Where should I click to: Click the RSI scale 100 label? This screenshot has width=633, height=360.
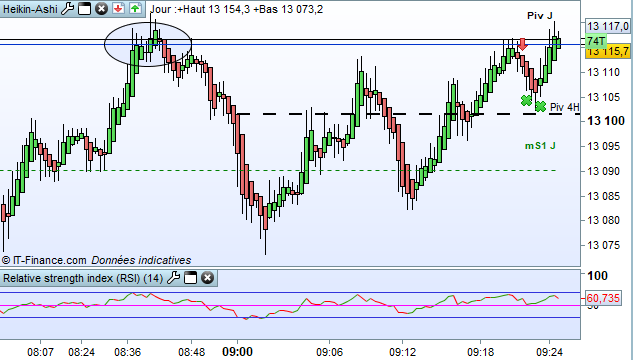coord(597,276)
